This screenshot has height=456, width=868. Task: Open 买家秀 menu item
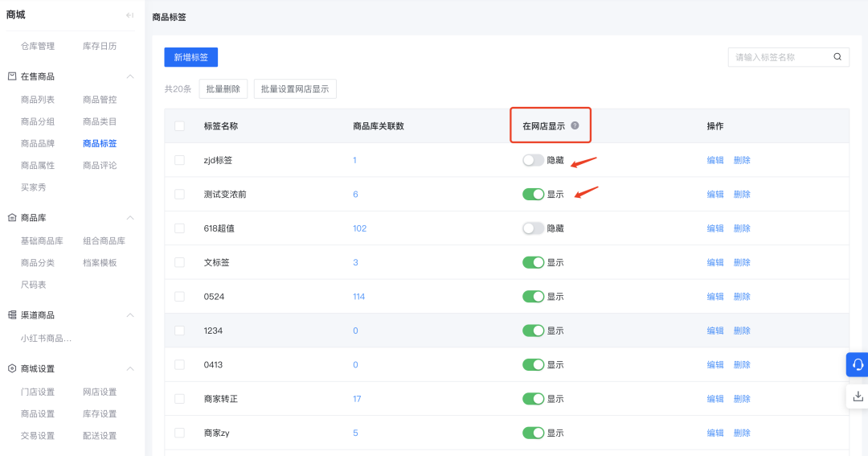pos(33,187)
